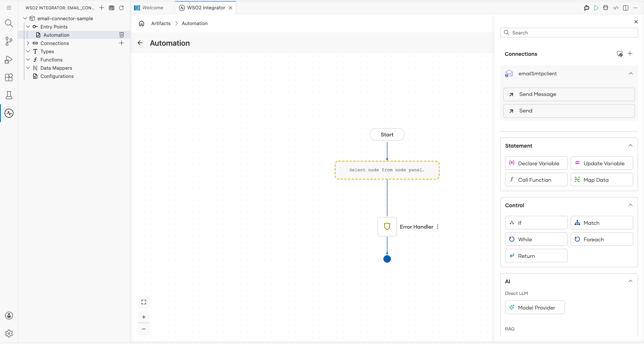Add a While loop node
This screenshot has height=344, width=644.
click(536, 239)
